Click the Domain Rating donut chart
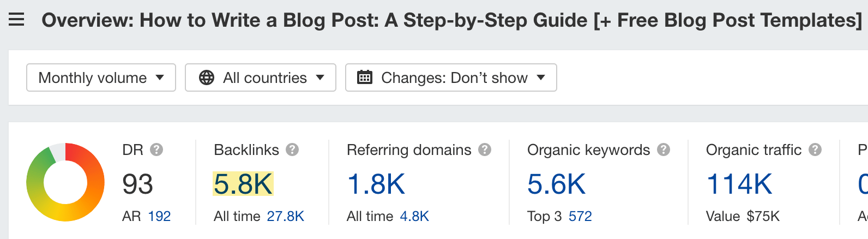868x239 pixels. click(x=65, y=182)
